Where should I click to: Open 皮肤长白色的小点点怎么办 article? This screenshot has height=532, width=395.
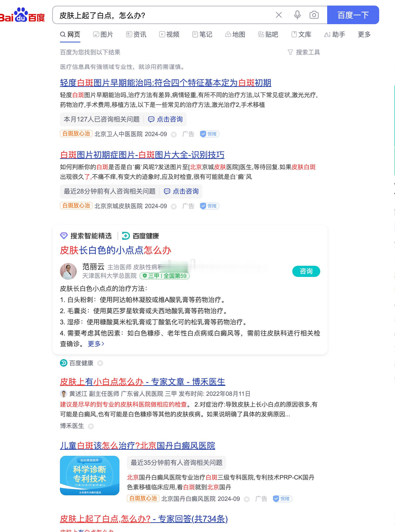[115, 250]
